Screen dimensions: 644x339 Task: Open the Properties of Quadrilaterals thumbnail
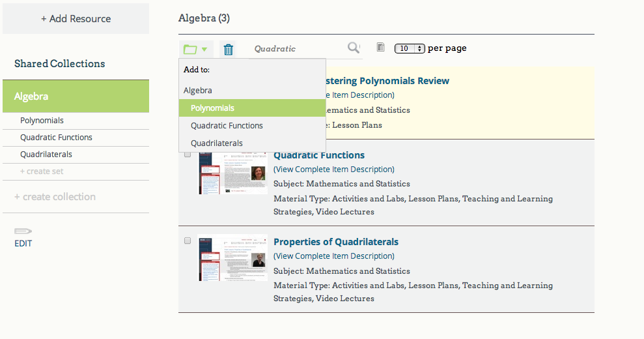(x=232, y=258)
